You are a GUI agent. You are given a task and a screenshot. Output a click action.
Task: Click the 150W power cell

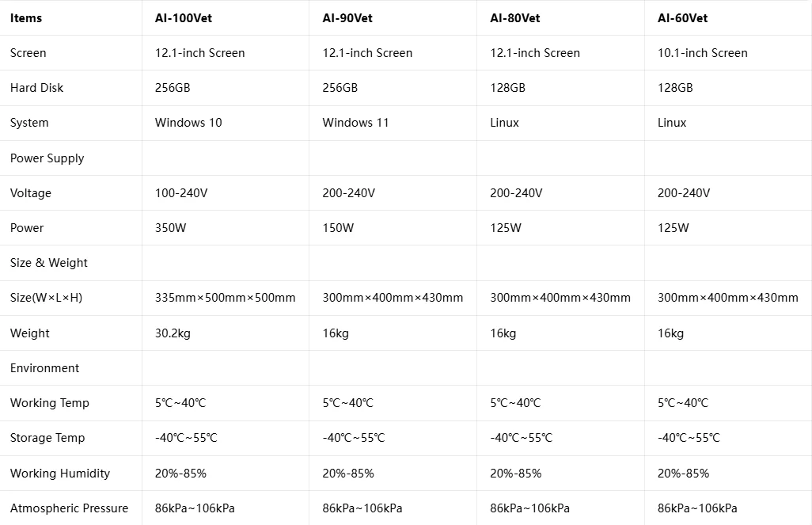click(338, 228)
